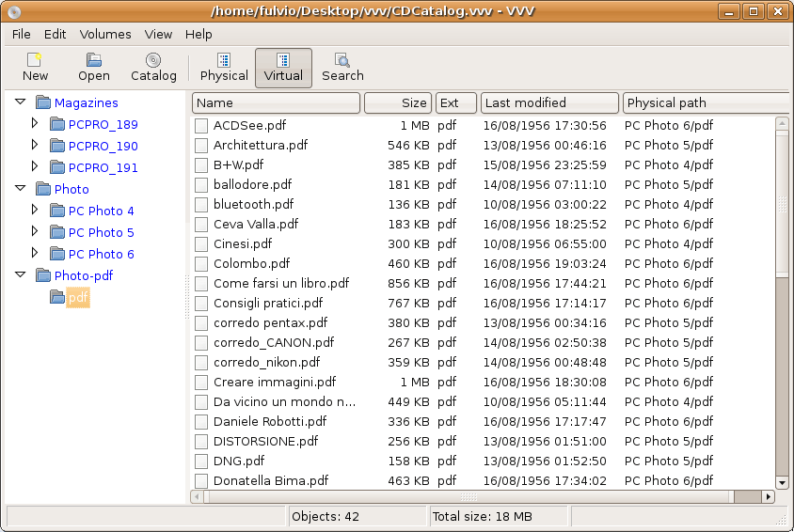This screenshot has height=532, width=794.
Task: Click the vertical scrollbar down arrow
Action: click(x=782, y=483)
